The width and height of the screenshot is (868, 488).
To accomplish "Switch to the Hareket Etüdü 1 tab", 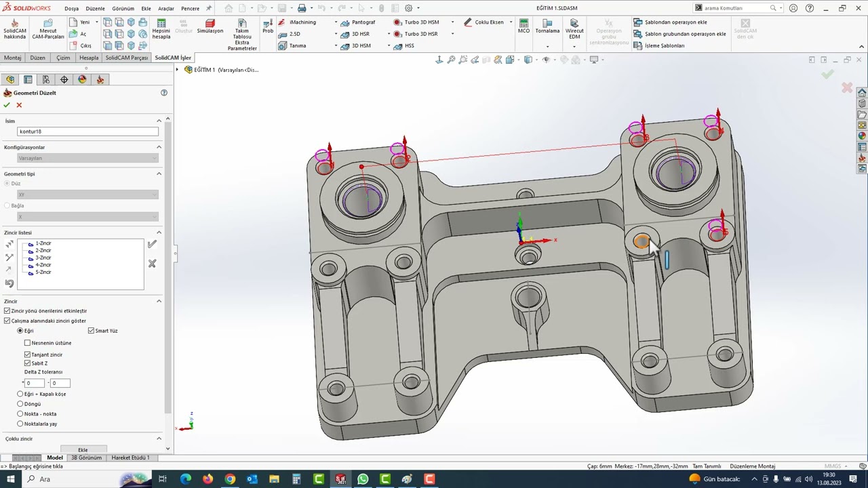I will point(130,457).
